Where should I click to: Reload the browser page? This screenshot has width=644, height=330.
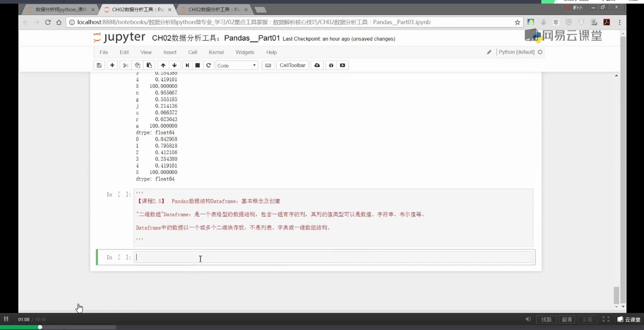point(48,22)
